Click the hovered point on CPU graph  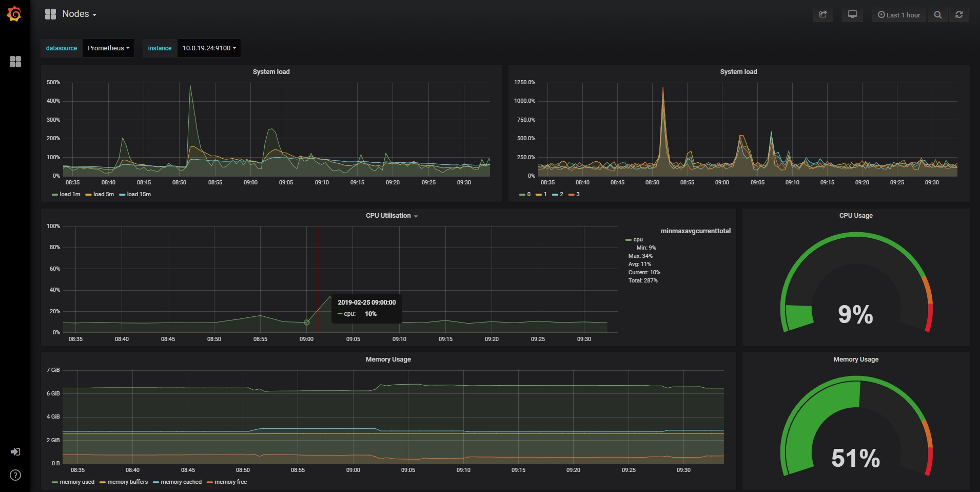(306, 323)
